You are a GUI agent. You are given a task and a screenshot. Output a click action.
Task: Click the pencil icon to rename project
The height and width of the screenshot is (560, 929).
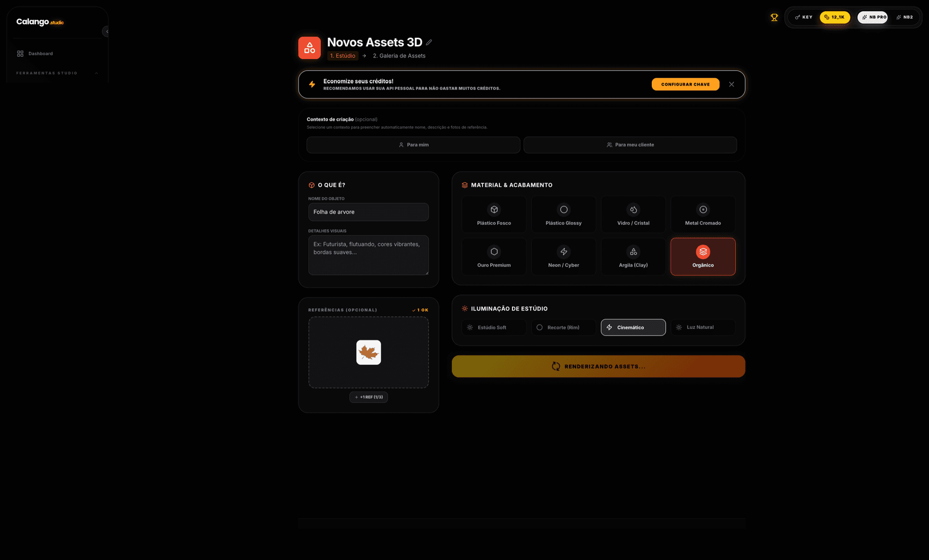click(429, 43)
